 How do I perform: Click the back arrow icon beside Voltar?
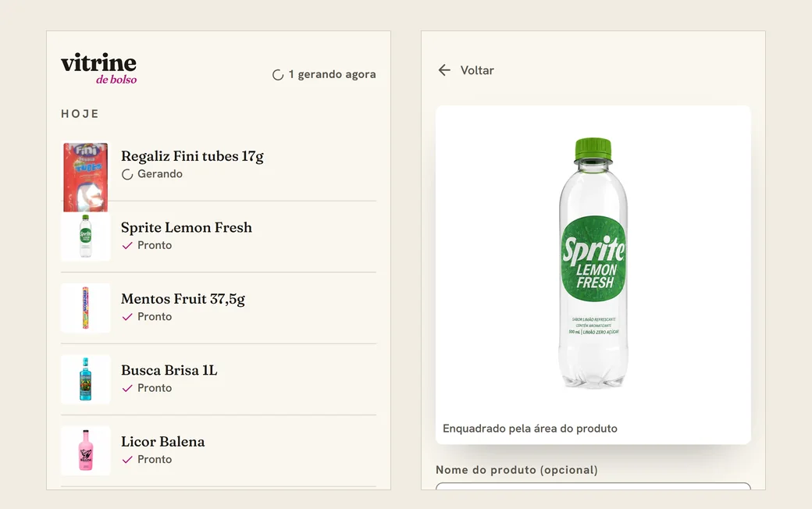(x=444, y=70)
